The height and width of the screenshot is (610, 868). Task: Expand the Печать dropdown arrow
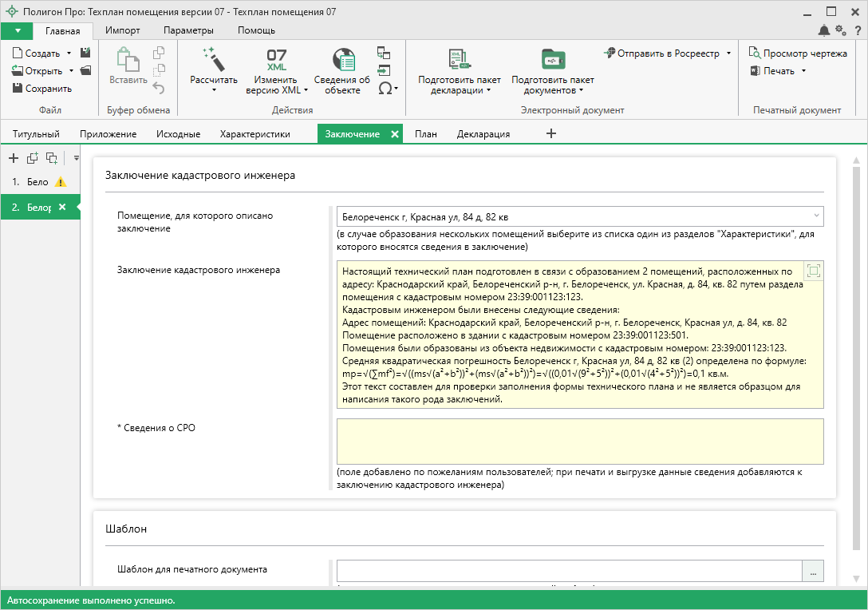click(x=803, y=71)
